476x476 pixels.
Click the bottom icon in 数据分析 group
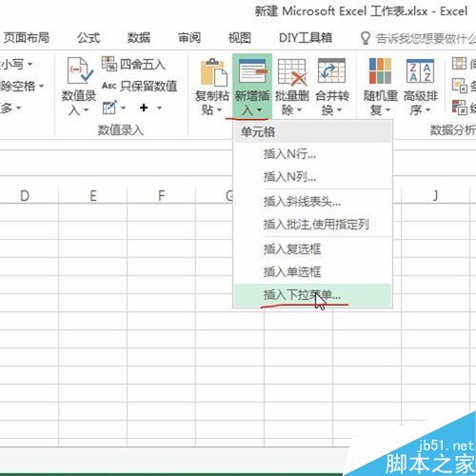click(460, 108)
